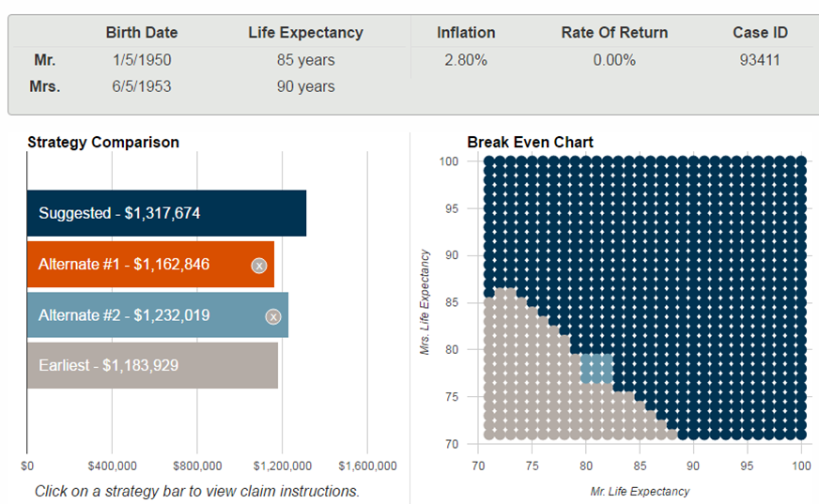
Task: Click Mrs. life expectancy value 90 years
Action: pyautogui.click(x=305, y=86)
